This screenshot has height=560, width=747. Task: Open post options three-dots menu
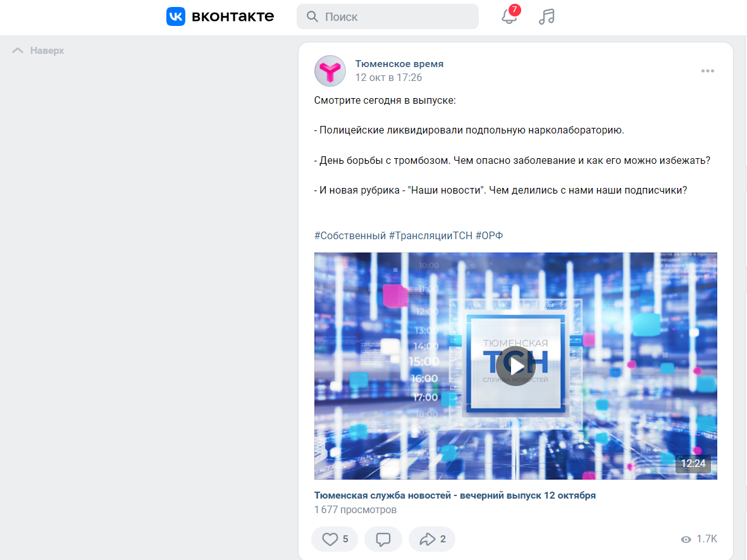[707, 71]
